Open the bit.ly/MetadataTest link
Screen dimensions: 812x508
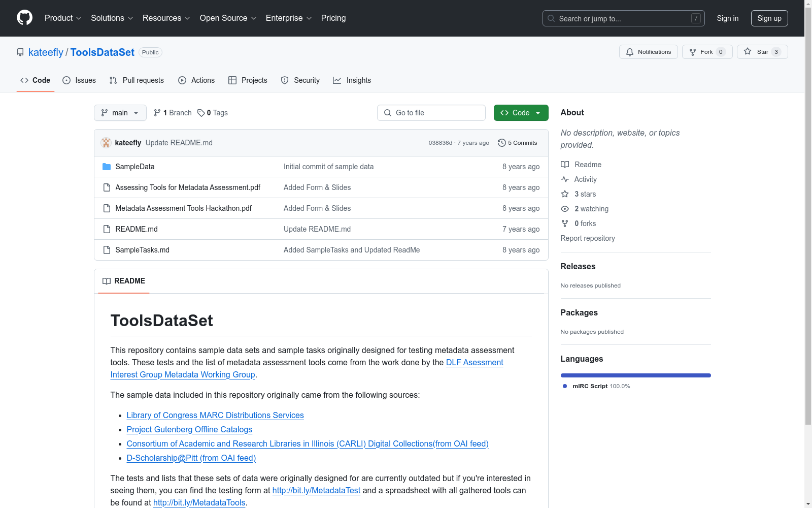[x=316, y=490]
